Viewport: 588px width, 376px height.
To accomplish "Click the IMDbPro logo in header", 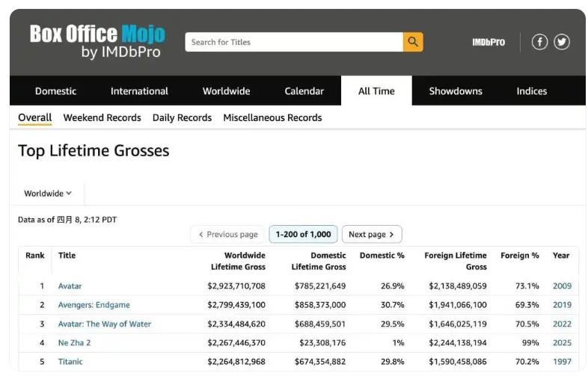I will click(x=488, y=42).
